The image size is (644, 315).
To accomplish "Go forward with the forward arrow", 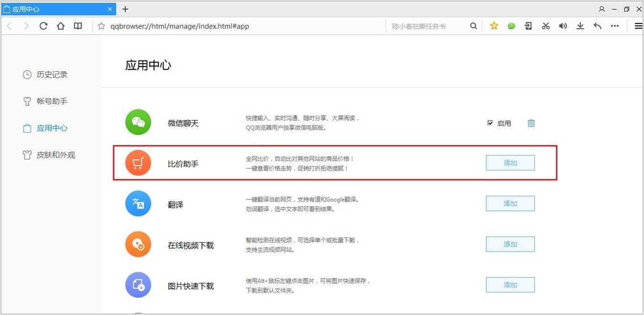I will pyautogui.click(x=26, y=26).
